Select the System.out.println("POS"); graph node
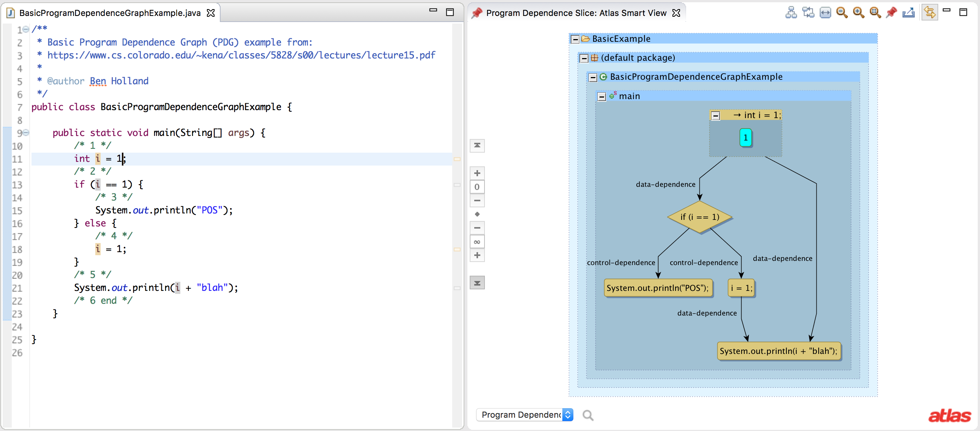 657,288
